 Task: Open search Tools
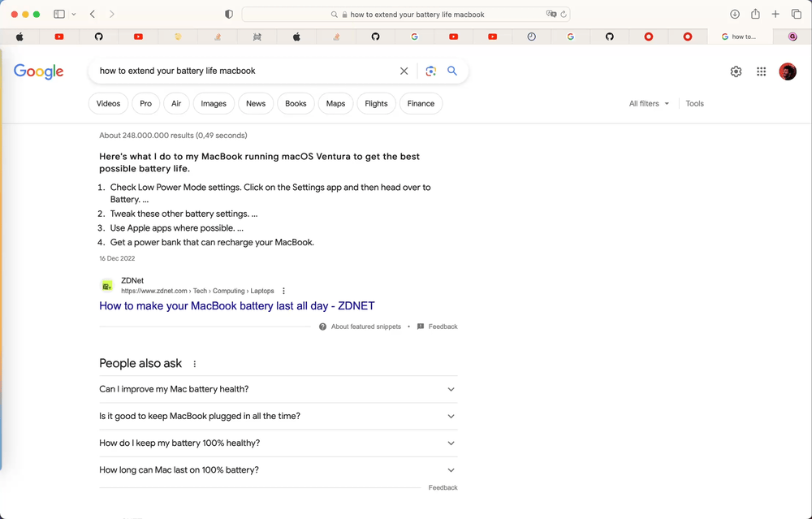(694, 104)
